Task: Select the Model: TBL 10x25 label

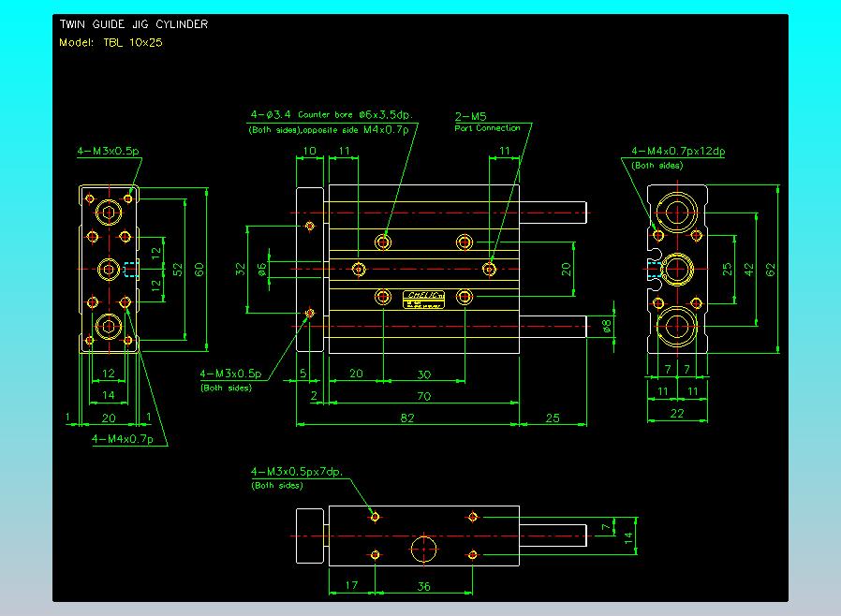Action: pyautogui.click(x=111, y=42)
